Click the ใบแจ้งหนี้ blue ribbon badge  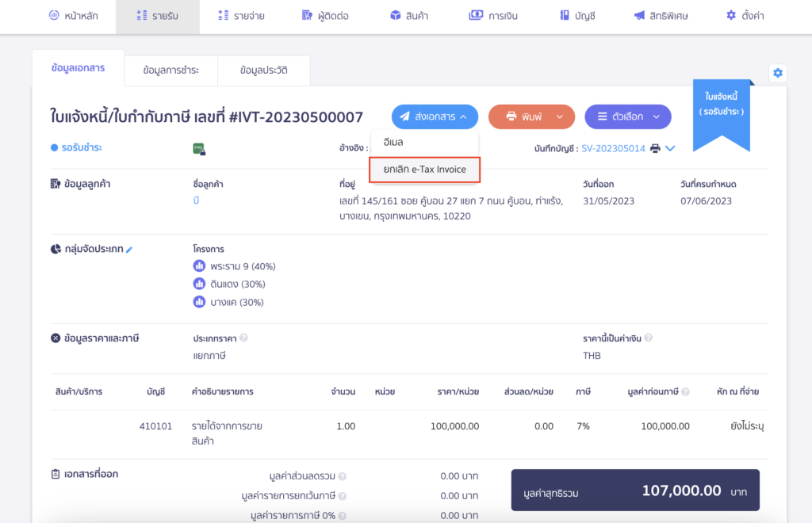click(x=722, y=115)
